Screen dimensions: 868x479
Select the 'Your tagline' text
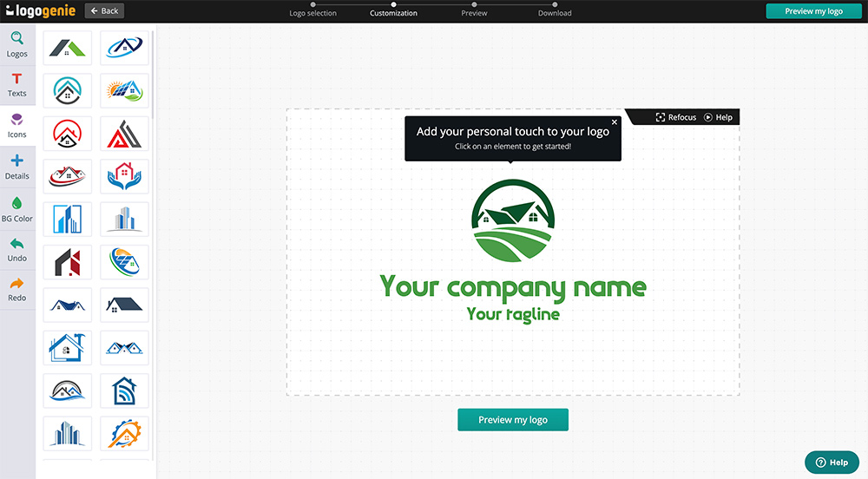point(513,314)
